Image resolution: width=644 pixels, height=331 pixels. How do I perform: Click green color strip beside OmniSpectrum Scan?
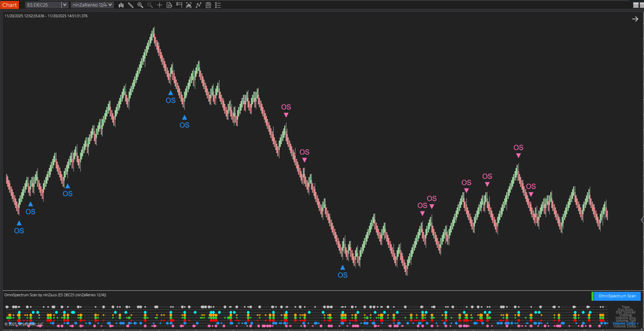592,296
